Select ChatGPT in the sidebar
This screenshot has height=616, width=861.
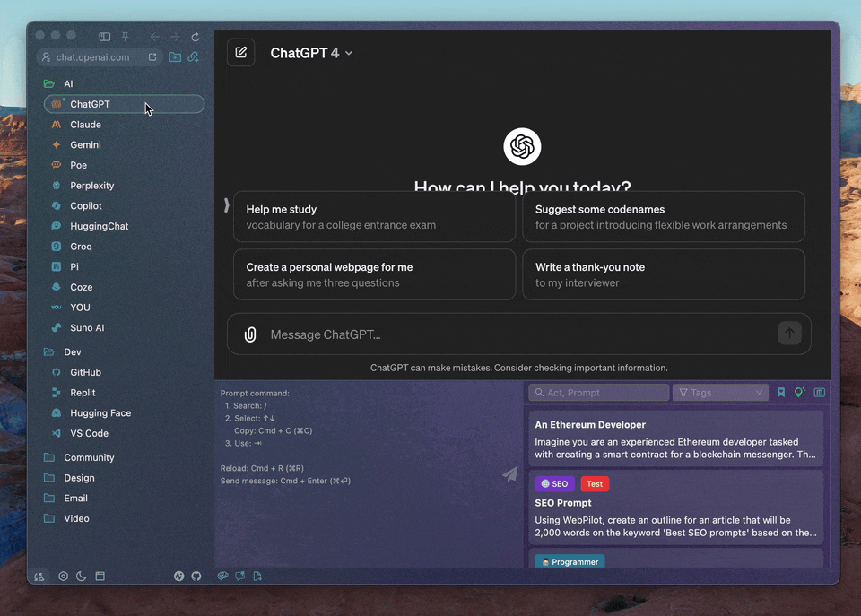tap(124, 104)
